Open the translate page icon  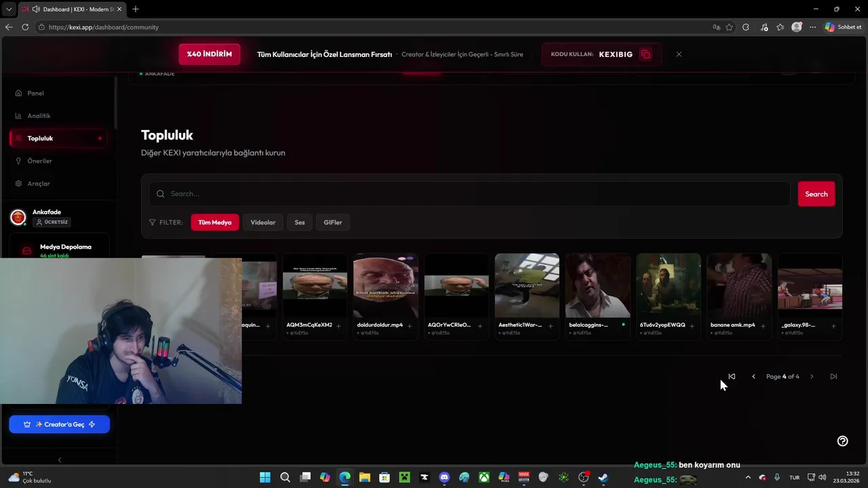click(717, 27)
